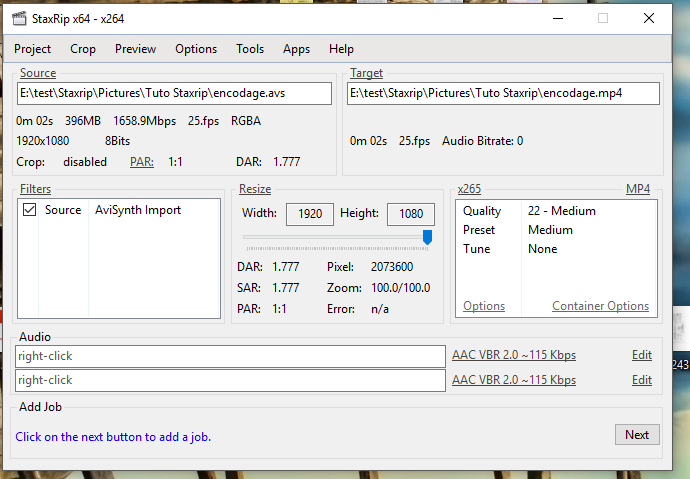Open the Tools menu
690x479 pixels.
(x=250, y=49)
